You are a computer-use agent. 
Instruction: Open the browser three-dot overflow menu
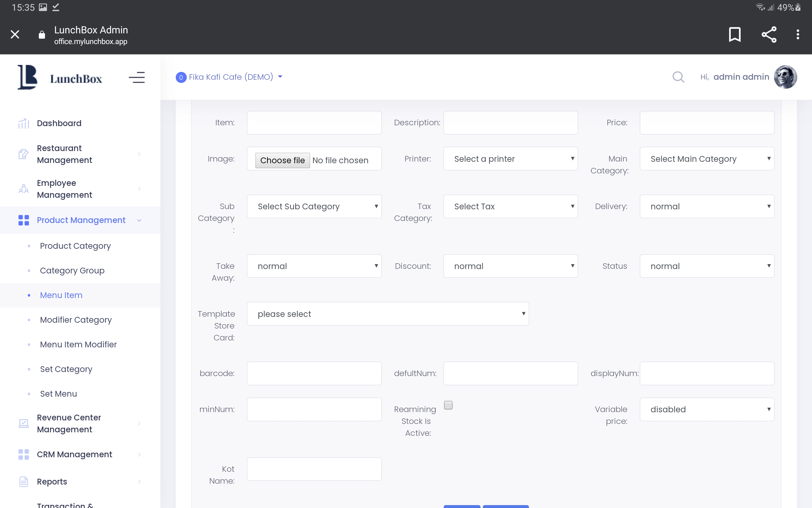click(797, 34)
